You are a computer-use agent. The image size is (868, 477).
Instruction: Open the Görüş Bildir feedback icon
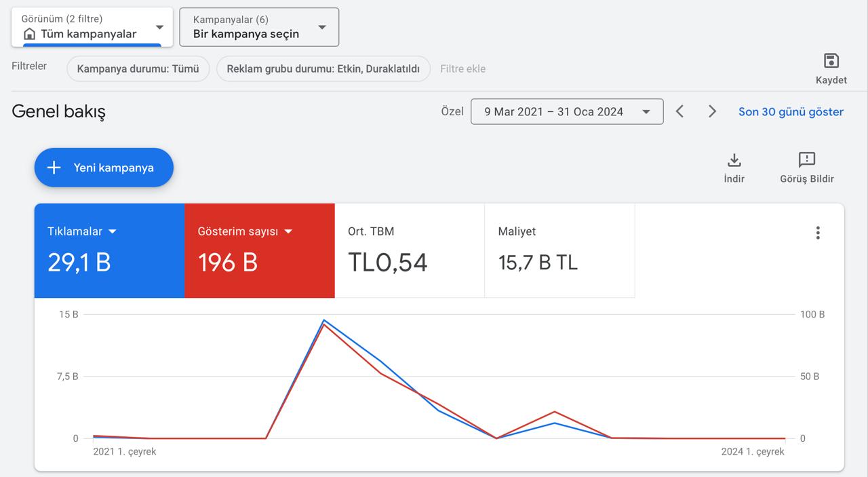pyautogui.click(x=807, y=160)
